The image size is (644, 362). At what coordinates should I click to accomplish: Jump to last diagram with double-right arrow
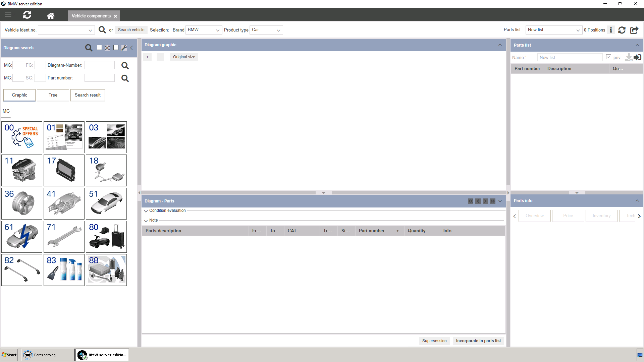(493, 201)
